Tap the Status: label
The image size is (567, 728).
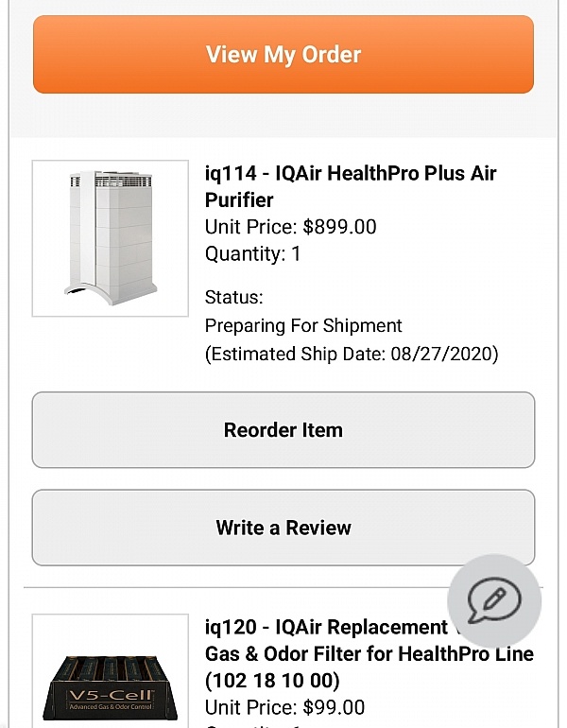233,298
